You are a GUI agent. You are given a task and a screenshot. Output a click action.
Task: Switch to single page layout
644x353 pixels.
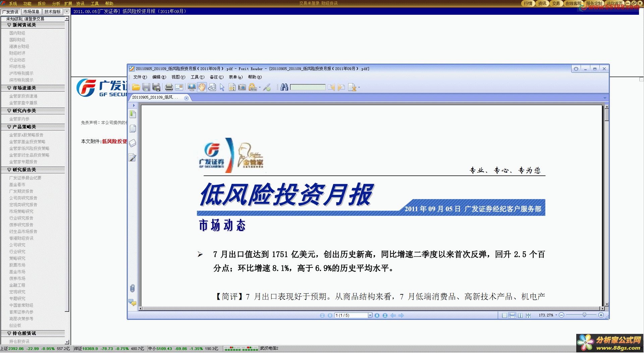click(504, 315)
